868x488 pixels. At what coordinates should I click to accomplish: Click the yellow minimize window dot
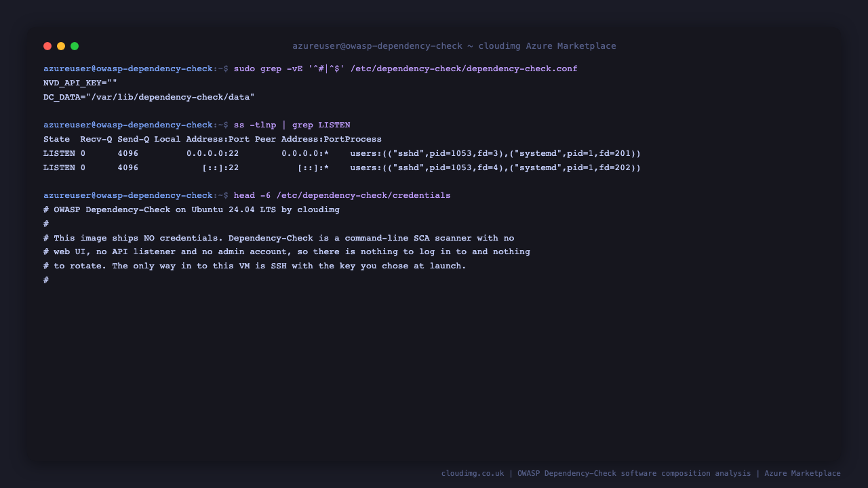(61, 46)
